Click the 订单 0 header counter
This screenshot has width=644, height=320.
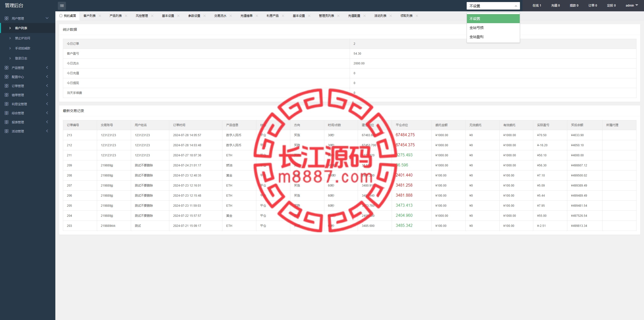[593, 5]
